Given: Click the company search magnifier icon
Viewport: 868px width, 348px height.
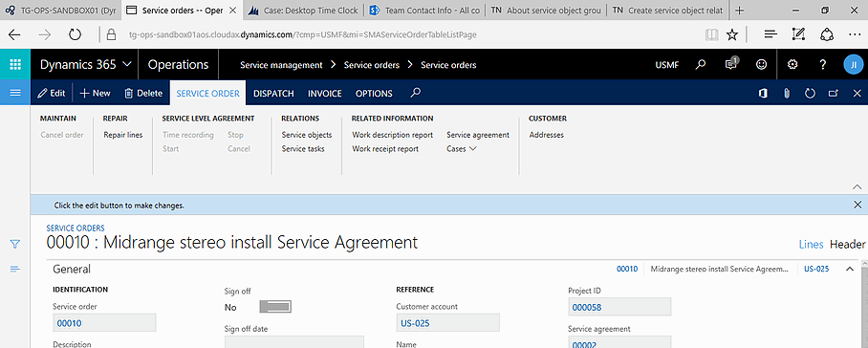Looking at the screenshot, I should tap(701, 65).
